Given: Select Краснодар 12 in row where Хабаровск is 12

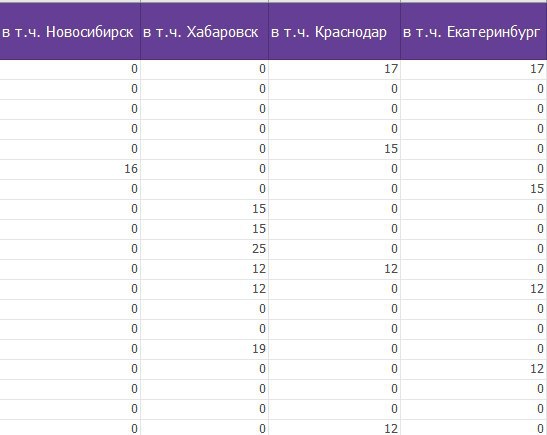Looking at the screenshot, I should [335, 269].
